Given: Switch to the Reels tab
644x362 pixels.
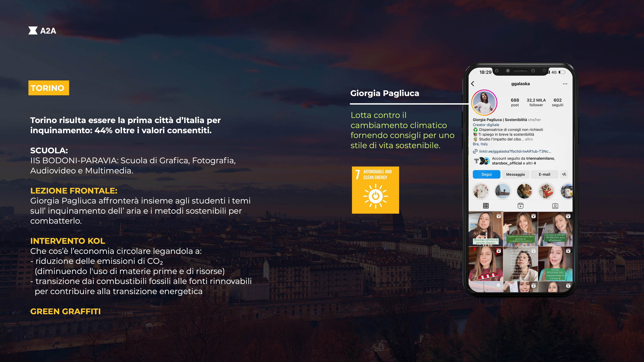Looking at the screenshot, I should (x=521, y=206).
